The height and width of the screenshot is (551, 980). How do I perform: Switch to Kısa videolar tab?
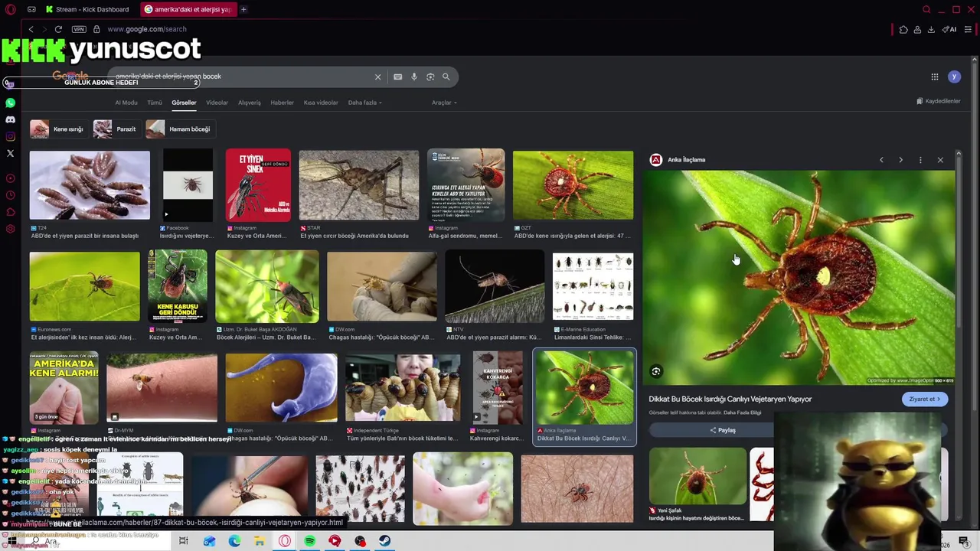pos(321,103)
